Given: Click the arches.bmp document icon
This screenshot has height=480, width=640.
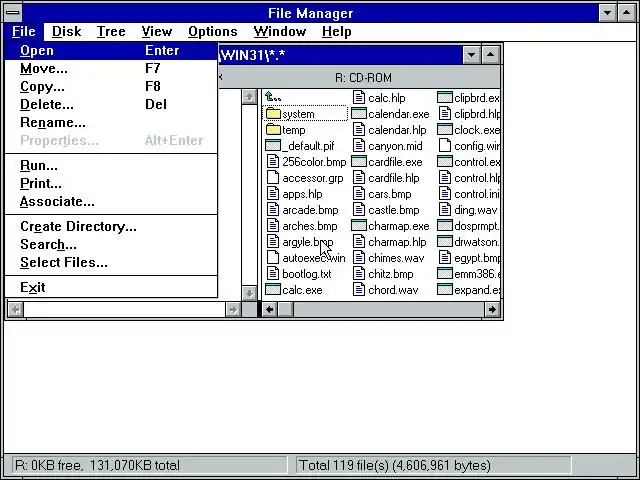Looking at the screenshot, I should click(x=273, y=226).
